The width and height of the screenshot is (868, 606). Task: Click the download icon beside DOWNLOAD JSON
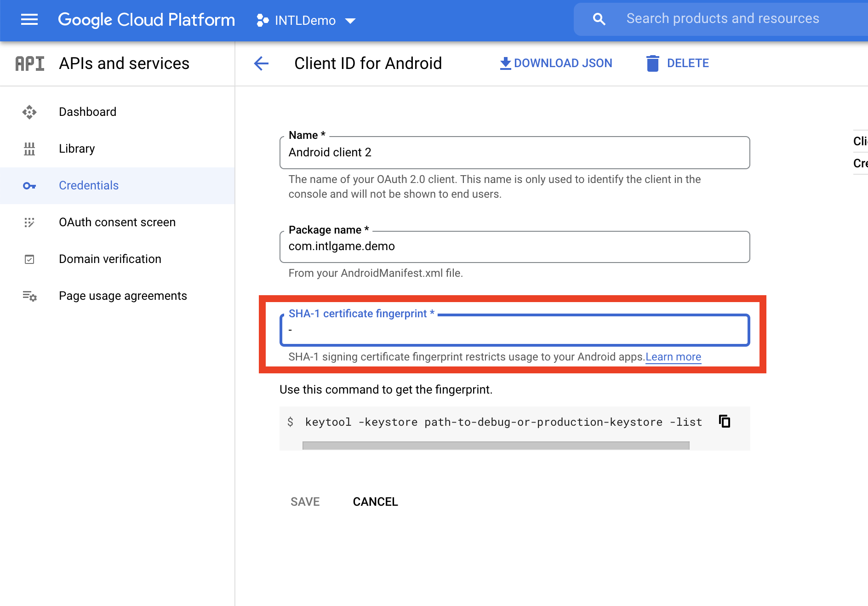[505, 63]
